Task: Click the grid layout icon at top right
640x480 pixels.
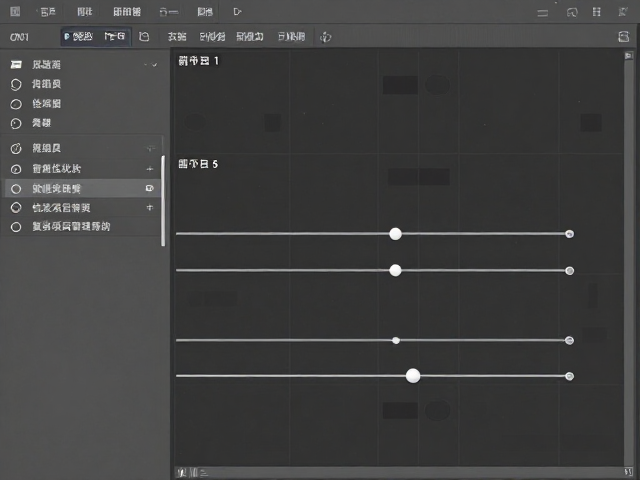Action: pyautogui.click(x=596, y=12)
